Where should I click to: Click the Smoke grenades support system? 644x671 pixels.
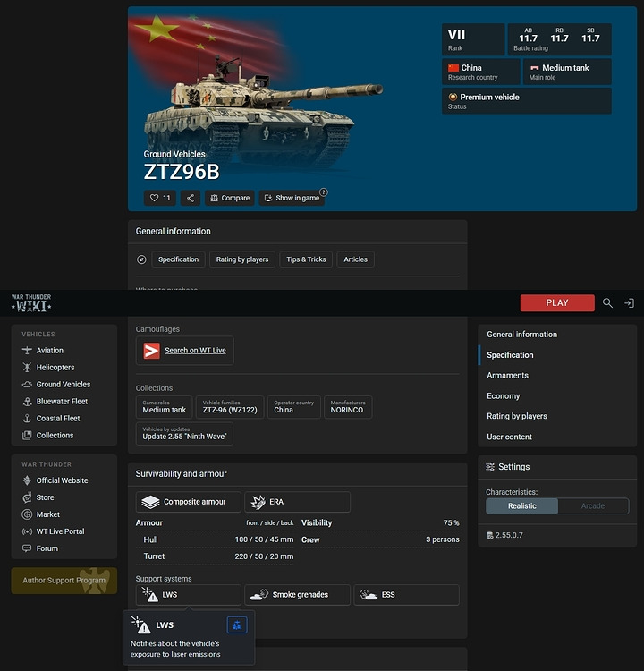pyautogui.click(x=297, y=595)
